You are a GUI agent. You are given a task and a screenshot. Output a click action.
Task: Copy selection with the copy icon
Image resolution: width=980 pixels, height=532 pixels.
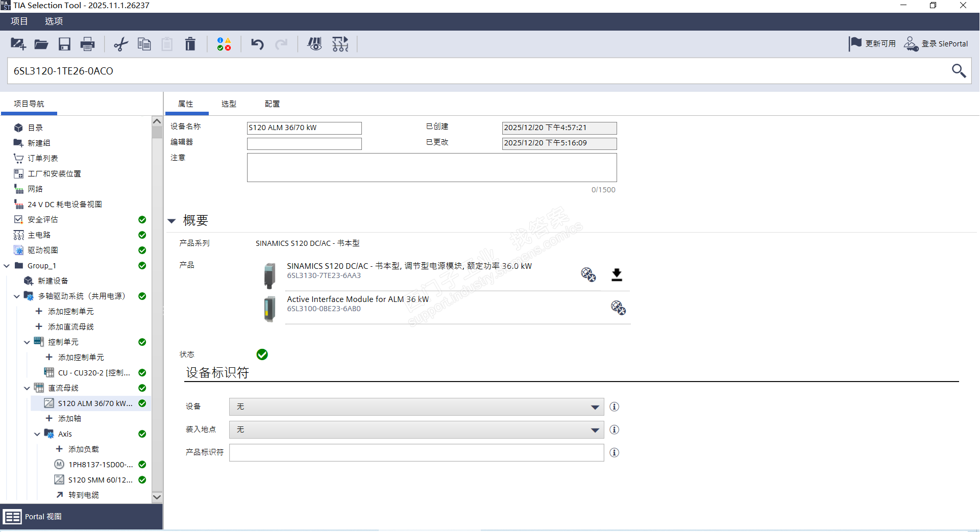(144, 44)
